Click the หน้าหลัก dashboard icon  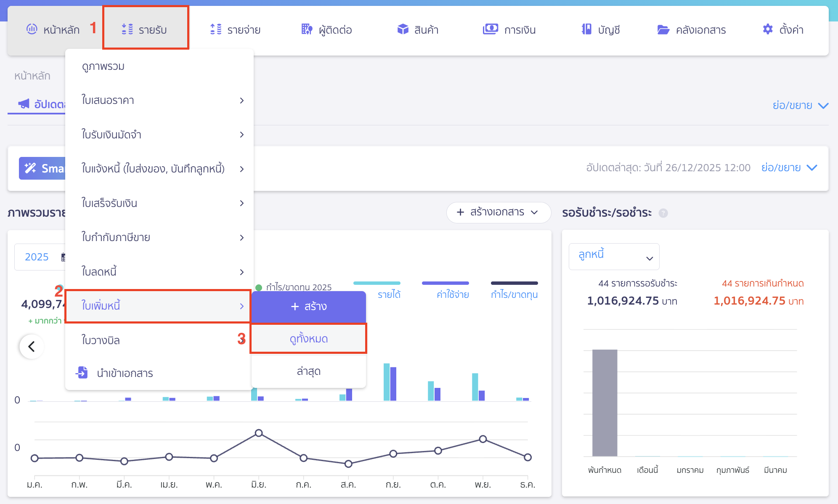click(32, 29)
